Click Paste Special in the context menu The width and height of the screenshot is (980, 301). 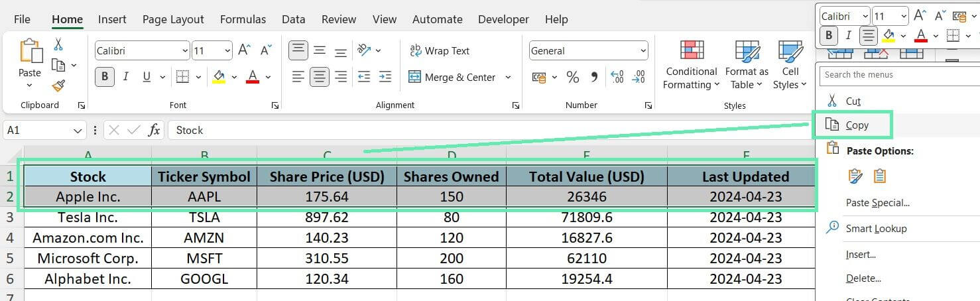[877, 203]
